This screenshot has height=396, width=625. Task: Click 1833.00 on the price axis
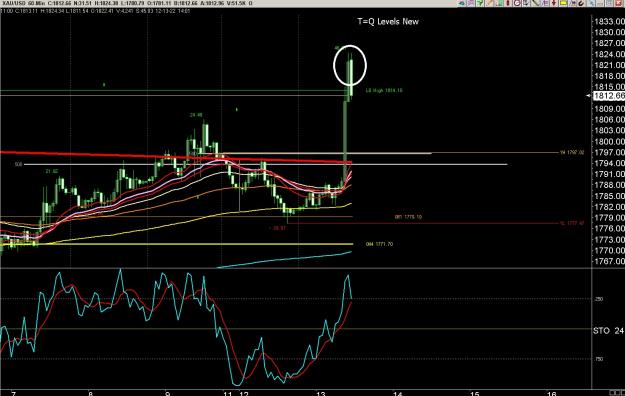coord(609,22)
